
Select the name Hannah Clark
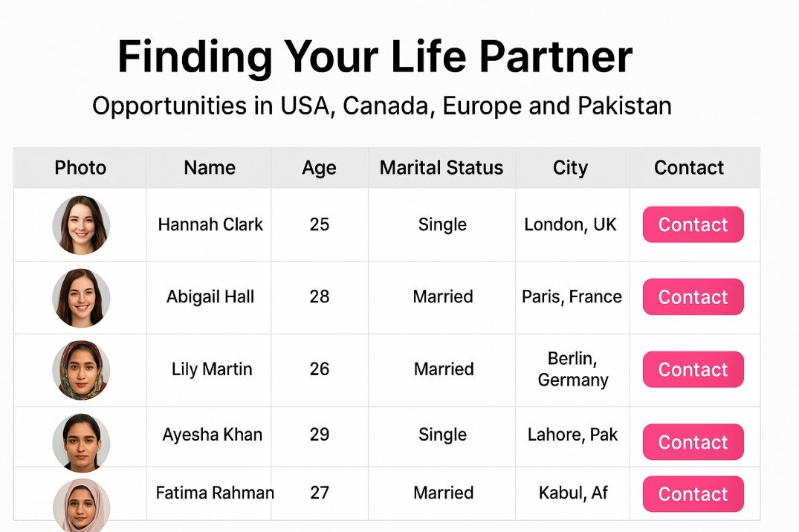pyautogui.click(x=210, y=224)
